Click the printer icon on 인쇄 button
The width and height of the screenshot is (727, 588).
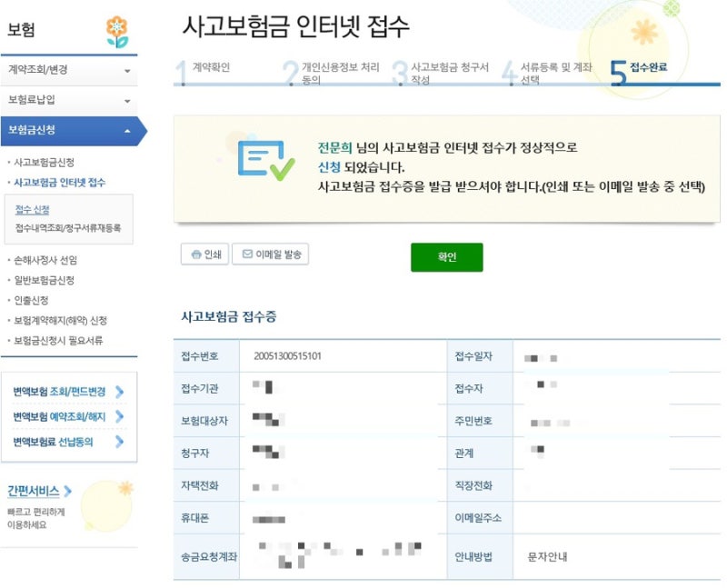coord(196,254)
